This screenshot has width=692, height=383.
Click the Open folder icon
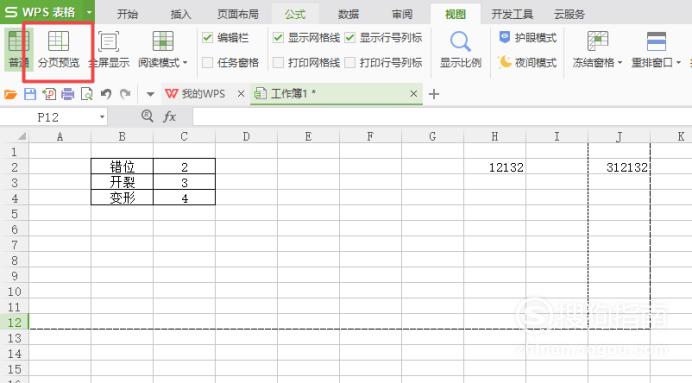tap(11, 94)
